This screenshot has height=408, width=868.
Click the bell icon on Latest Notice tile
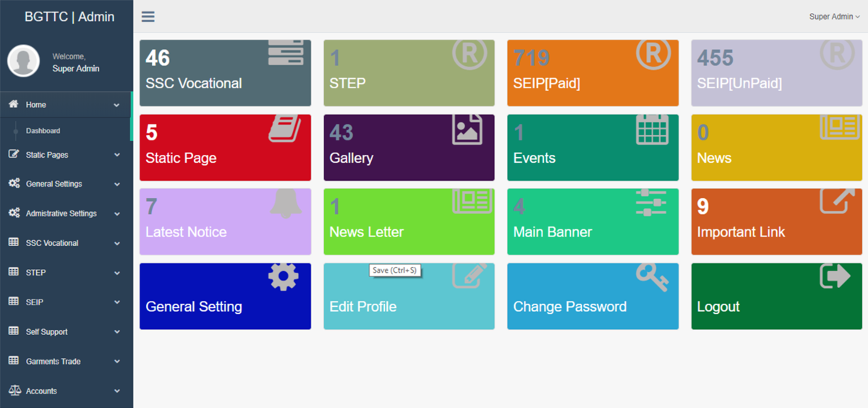tap(287, 203)
